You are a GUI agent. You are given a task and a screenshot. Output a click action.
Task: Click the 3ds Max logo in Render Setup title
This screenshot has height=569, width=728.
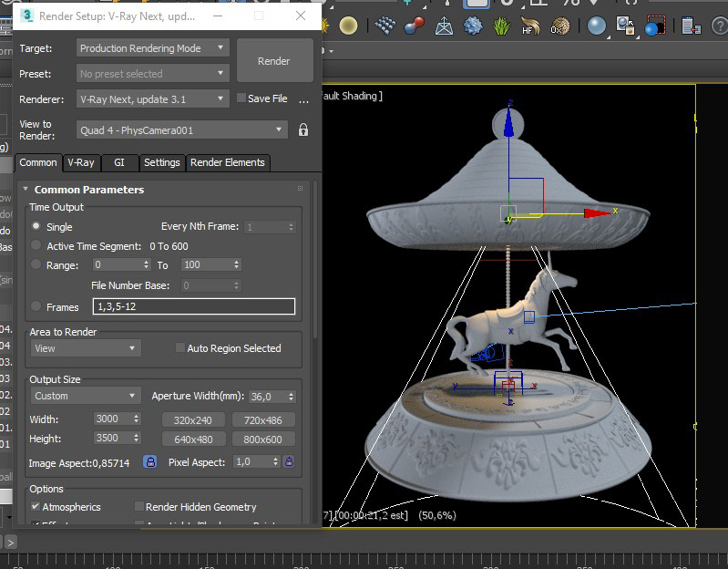(27, 16)
